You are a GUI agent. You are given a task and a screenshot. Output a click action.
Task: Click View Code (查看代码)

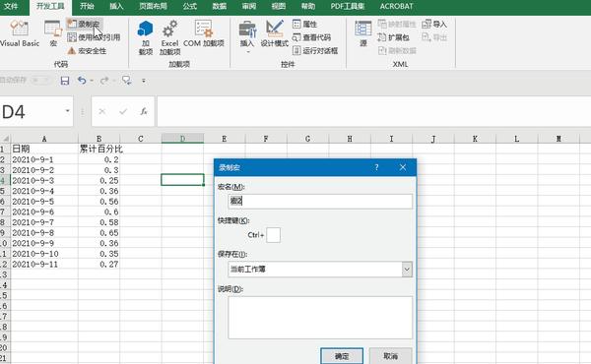point(311,37)
